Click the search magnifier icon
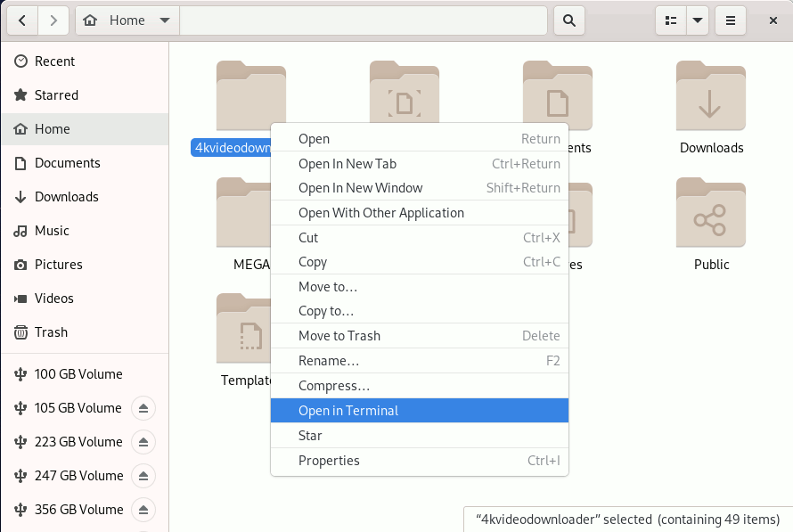The height and width of the screenshot is (532, 793). [569, 20]
